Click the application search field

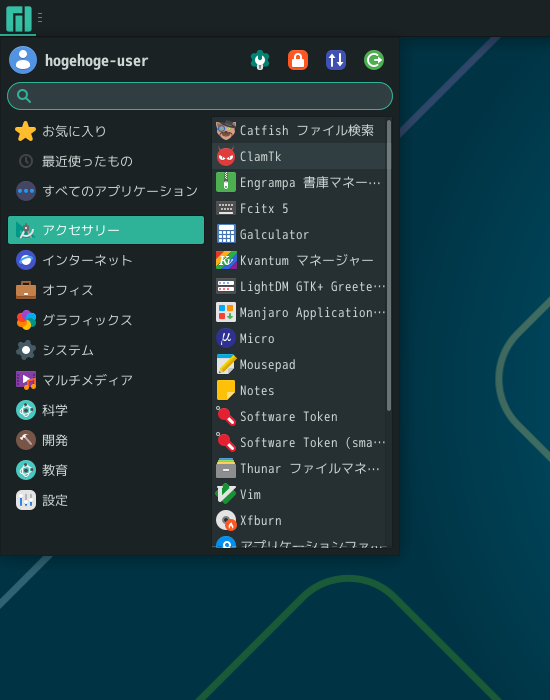click(200, 96)
